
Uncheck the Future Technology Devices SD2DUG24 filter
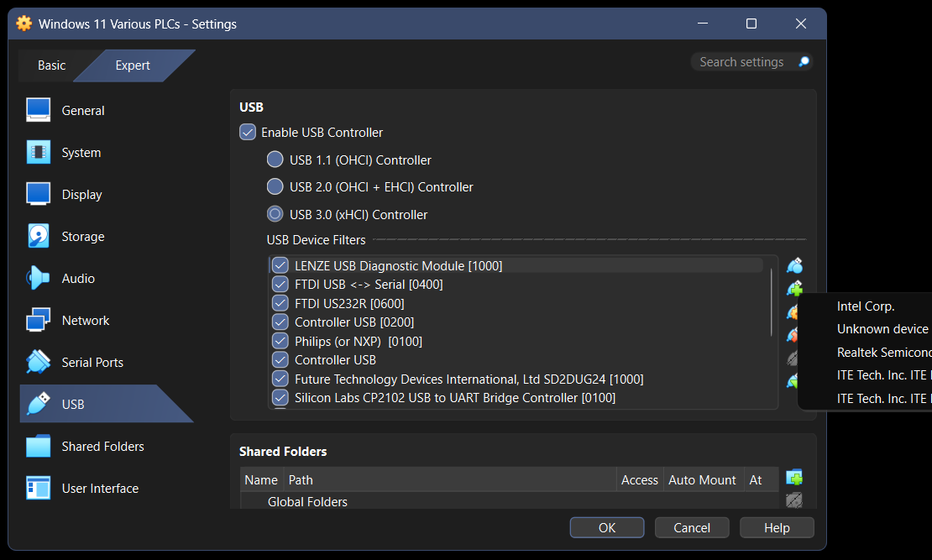click(280, 379)
